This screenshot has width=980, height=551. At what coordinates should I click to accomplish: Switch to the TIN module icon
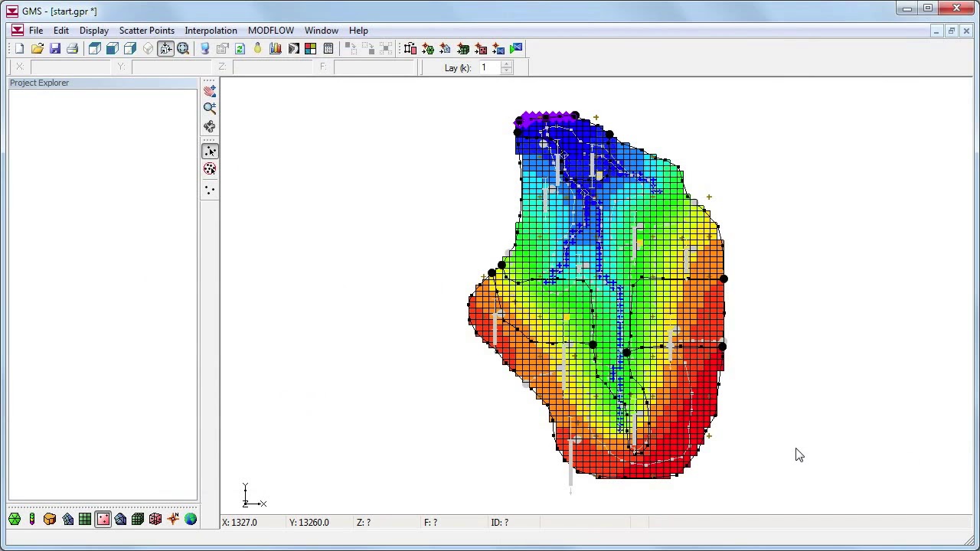point(15,520)
